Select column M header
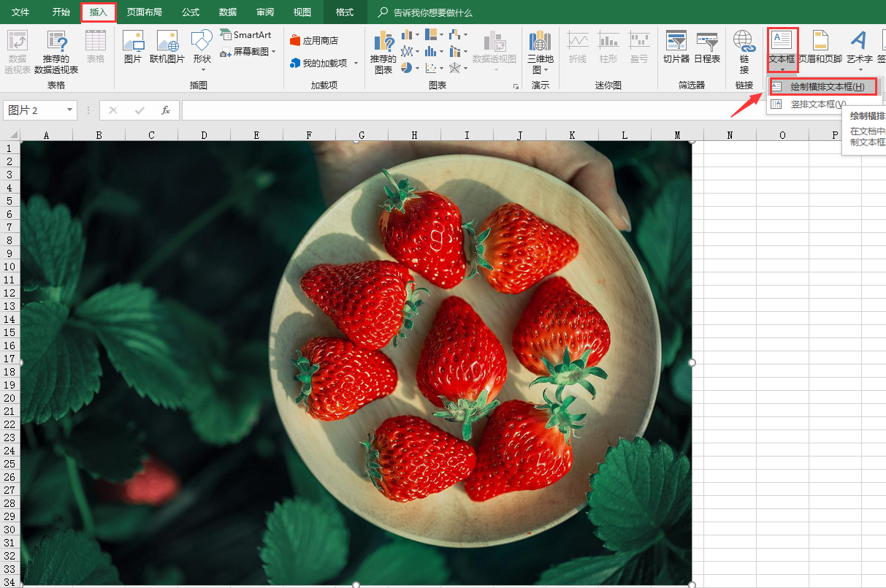The width and height of the screenshot is (886, 588). tap(678, 135)
